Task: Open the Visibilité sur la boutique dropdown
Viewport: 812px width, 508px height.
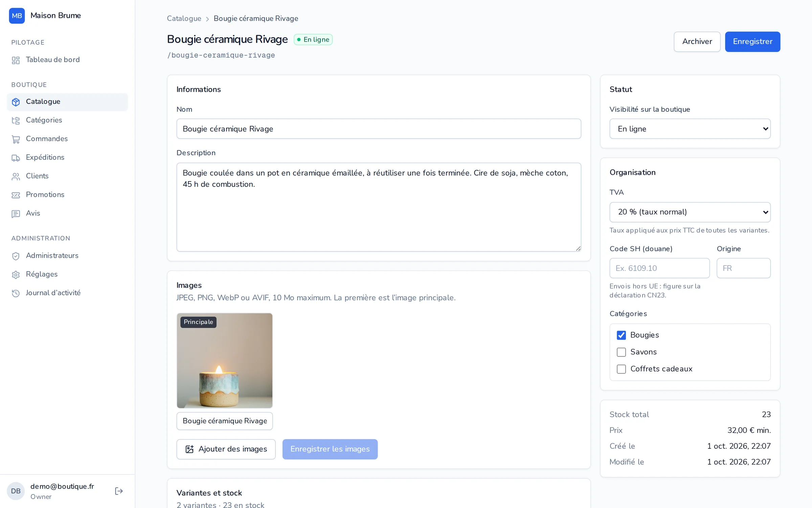Action: (x=690, y=129)
